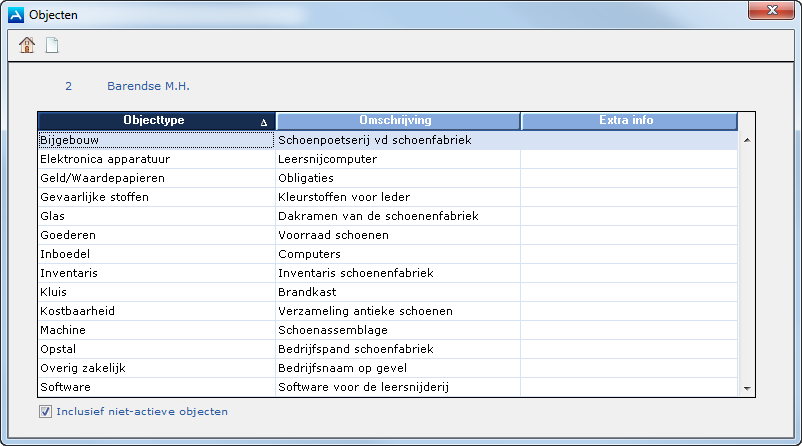
Task: Select the Kluis row
Action: pos(388,292)
